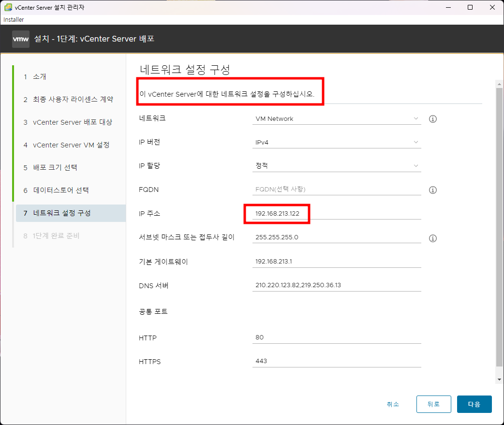Viewport: 504px width, 425px height.
Task: Click the info icon beside the FQDN field
Action: (x=432, y=190)
